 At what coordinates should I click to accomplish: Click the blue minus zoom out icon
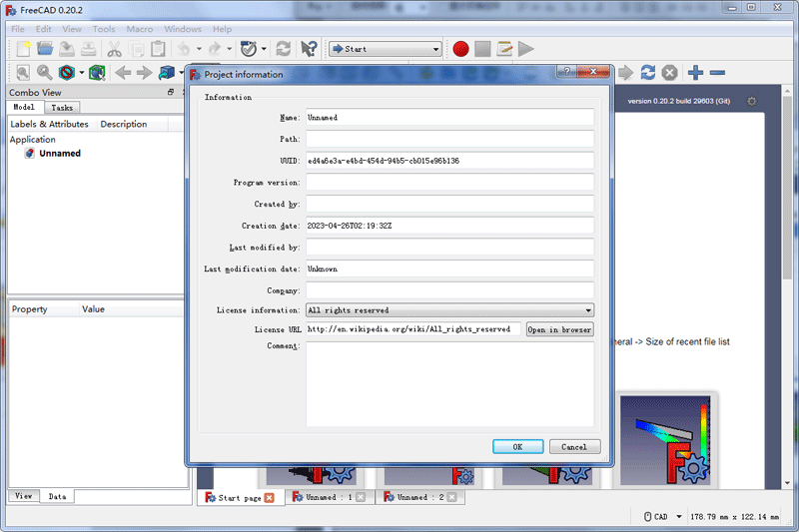tap(717, 73)
